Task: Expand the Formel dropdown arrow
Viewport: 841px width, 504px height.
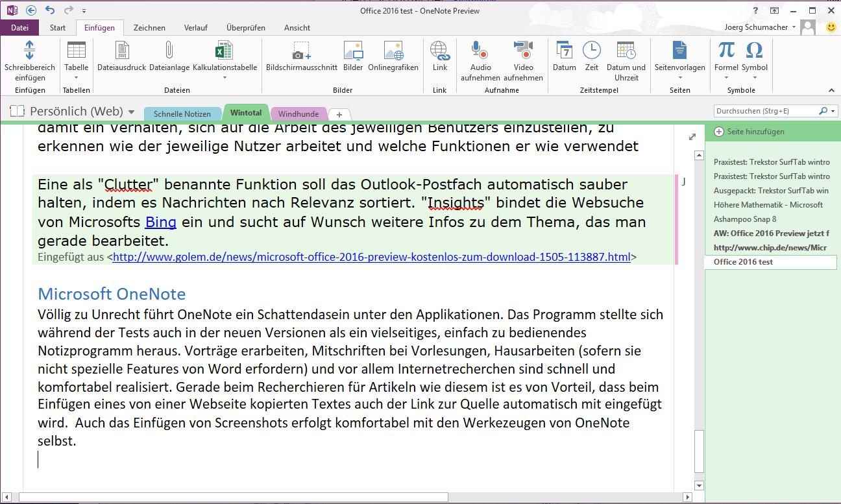Action: click(726, 78)
